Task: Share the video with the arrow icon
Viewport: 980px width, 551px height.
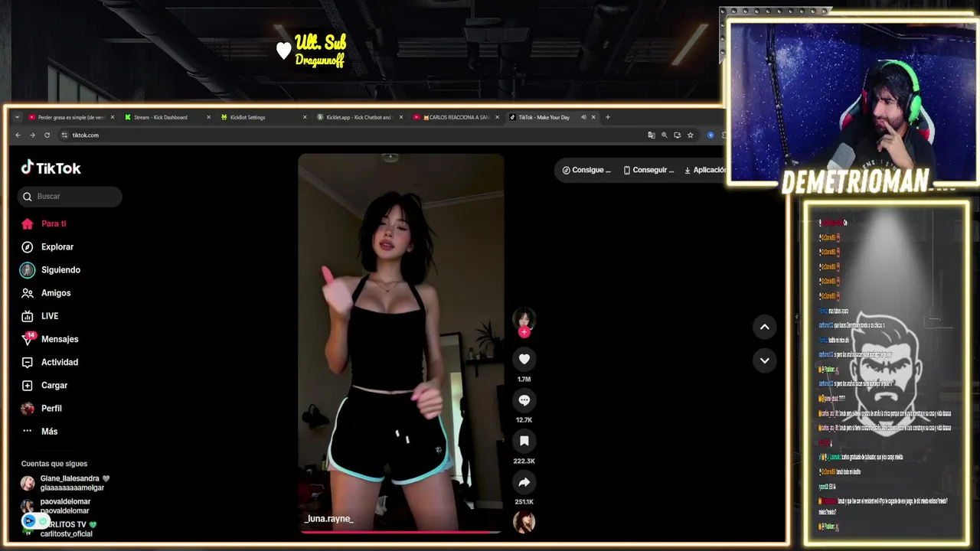Action: tap(524, 482)
